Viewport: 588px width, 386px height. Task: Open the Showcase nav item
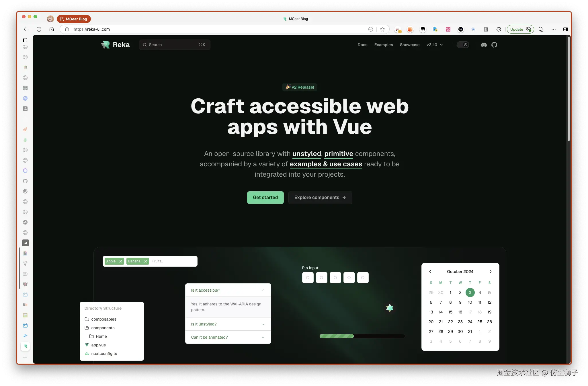pyautogui.click(x=409, y=45)
